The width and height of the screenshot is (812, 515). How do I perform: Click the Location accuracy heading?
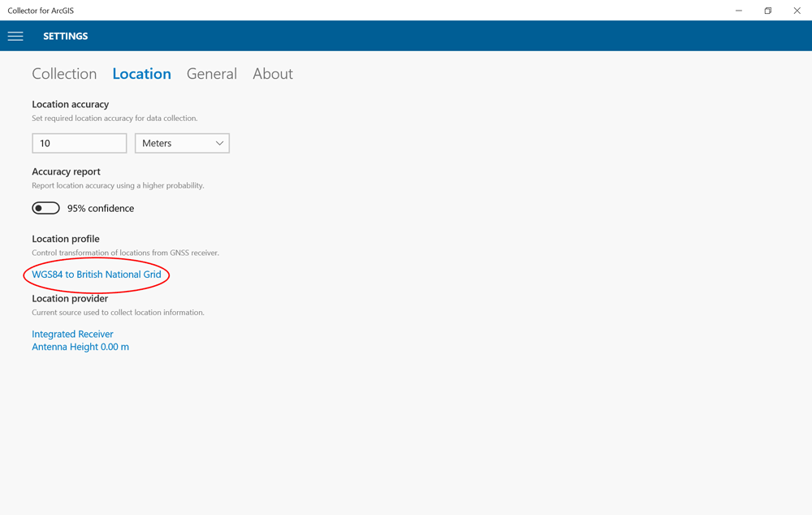pyautogui.click(x=71, y=104)
